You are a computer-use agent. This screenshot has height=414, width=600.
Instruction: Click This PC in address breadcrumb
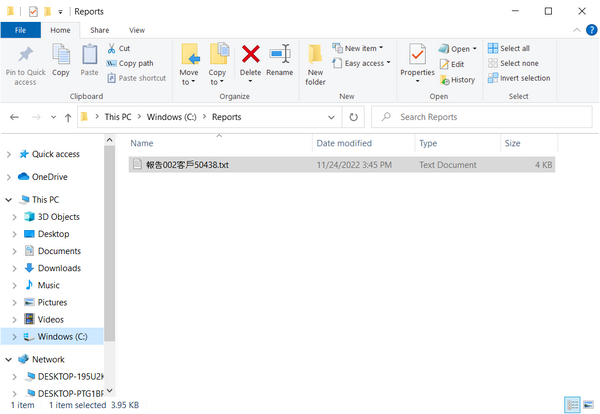tap(118, 117)
